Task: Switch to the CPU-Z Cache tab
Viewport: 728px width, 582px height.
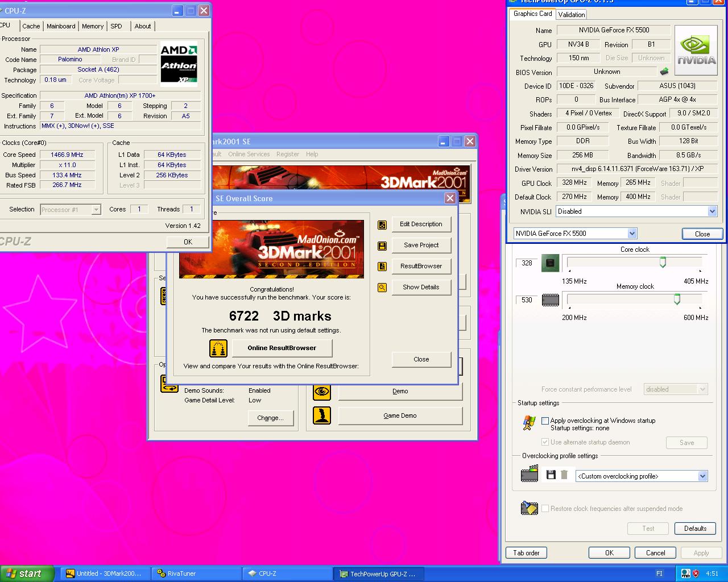Action: pos(31,26)
